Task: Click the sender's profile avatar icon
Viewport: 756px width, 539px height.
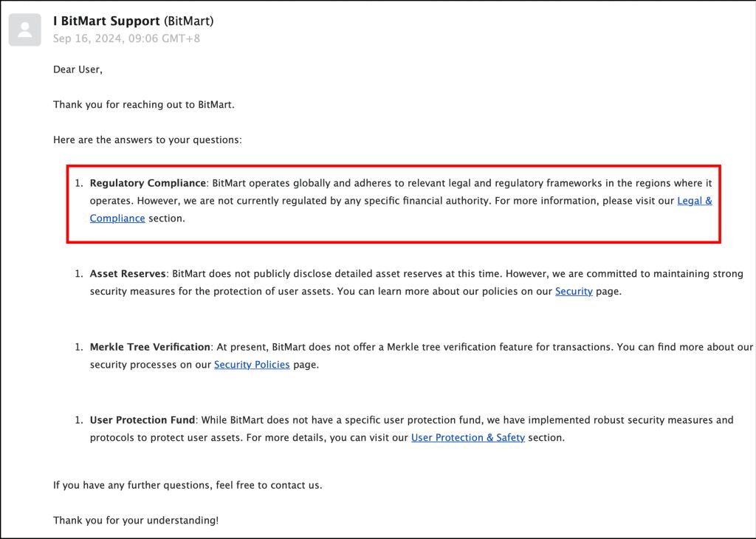Action: [x=24, y=30]
